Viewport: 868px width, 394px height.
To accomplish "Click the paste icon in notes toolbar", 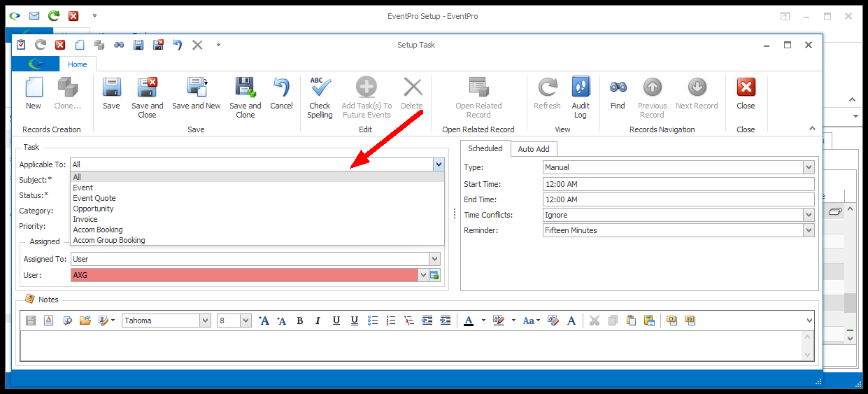I will pyautogui.click(x=631, y=321).
